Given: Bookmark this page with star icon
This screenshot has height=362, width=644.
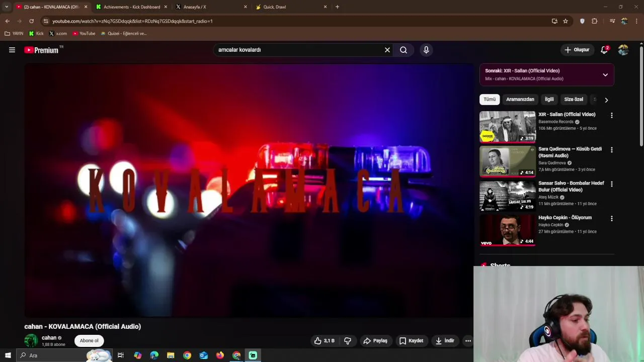Looking at the screenshot, I should 566,21.
